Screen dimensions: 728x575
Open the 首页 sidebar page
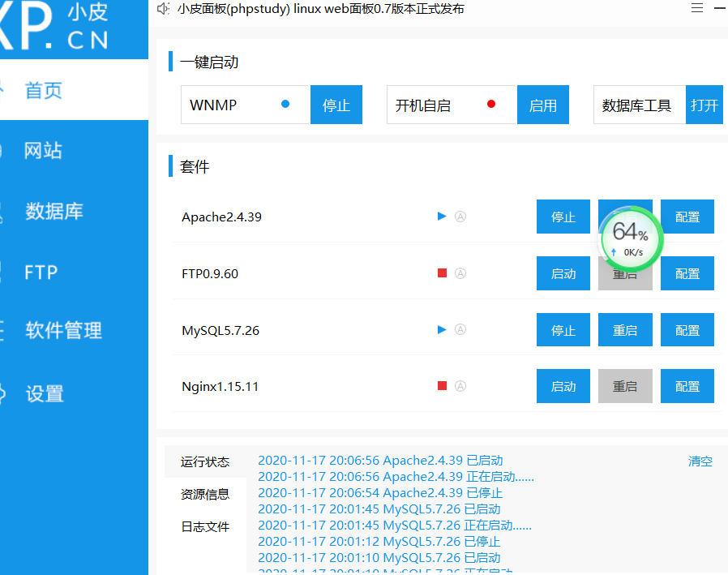(74, 90)
